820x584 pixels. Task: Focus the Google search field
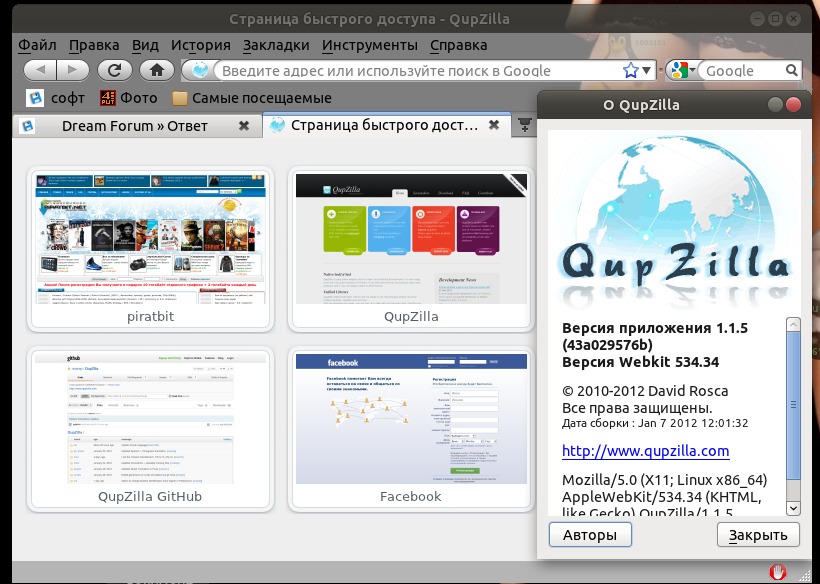(x=743, y=71)
